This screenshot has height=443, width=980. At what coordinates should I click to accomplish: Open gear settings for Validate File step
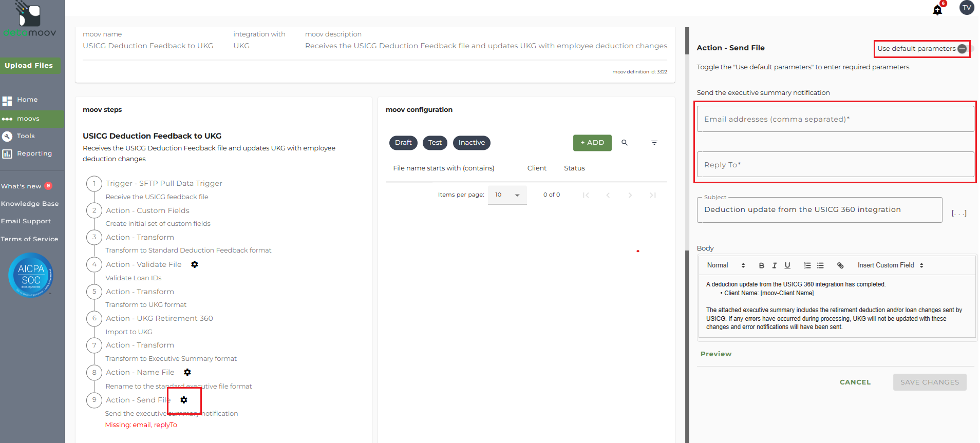point(195,264)
